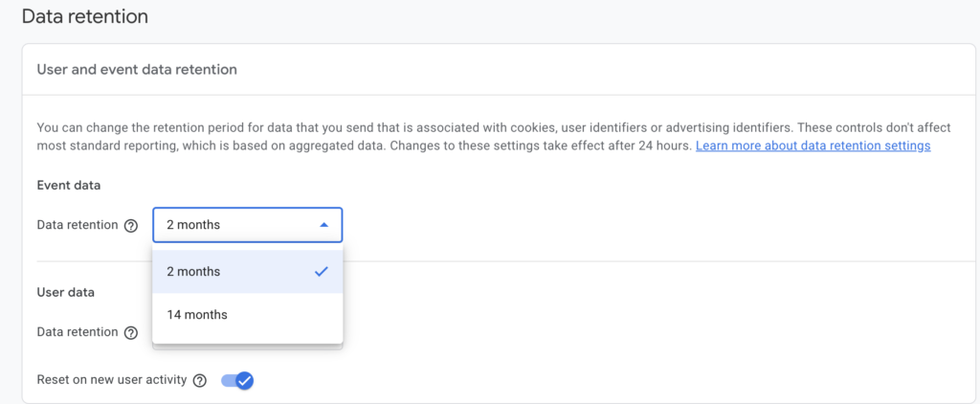Click the Reset on new user activity label
The width and height of the screenshot is (980, 404).
click(x=111, y=380)
